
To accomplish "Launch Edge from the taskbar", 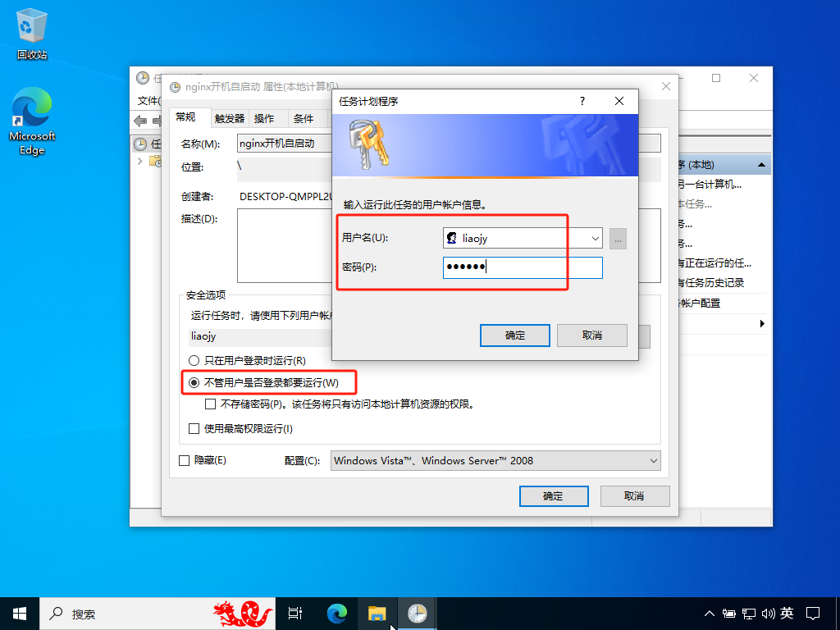I will click(337, 614).
